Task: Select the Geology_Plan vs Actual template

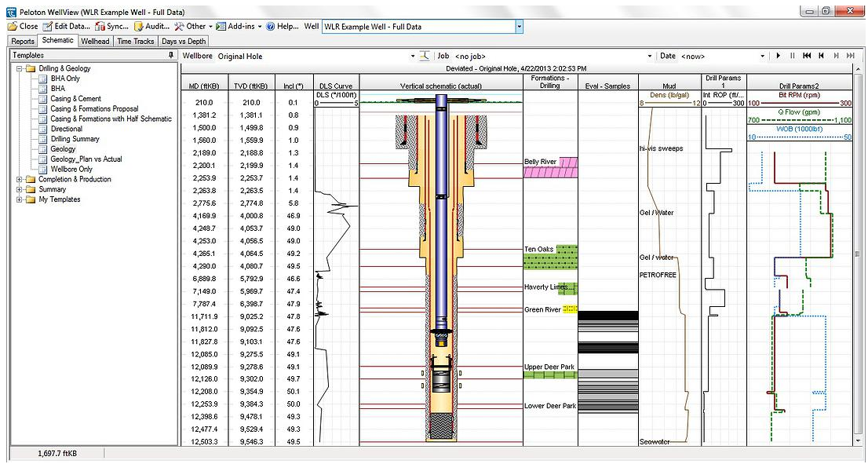Action: click(x=86, y=159)
